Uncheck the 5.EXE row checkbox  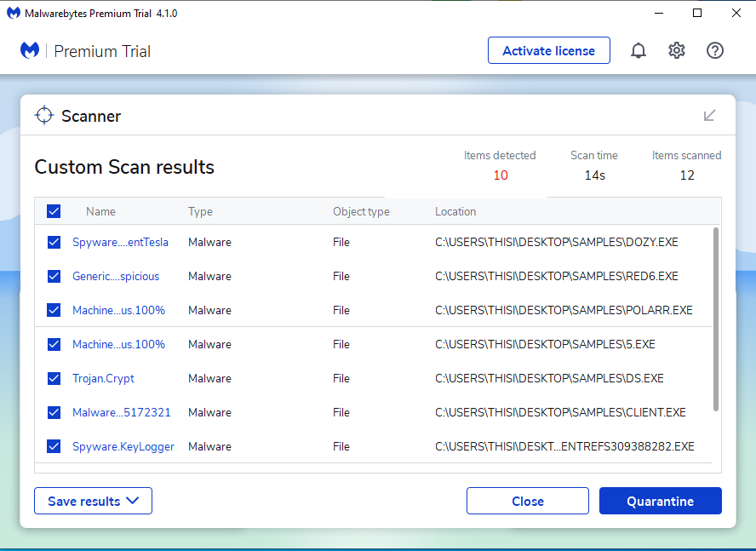point(54,345)
